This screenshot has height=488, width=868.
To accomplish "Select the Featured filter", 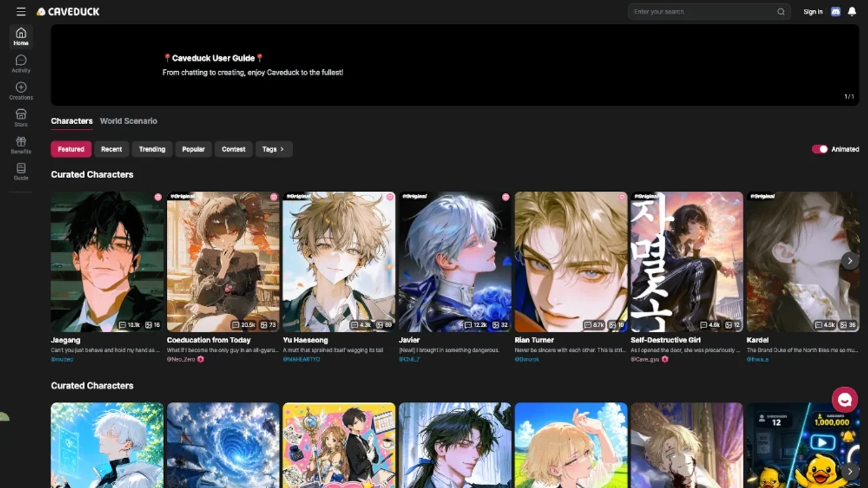I will coord(71,149).
